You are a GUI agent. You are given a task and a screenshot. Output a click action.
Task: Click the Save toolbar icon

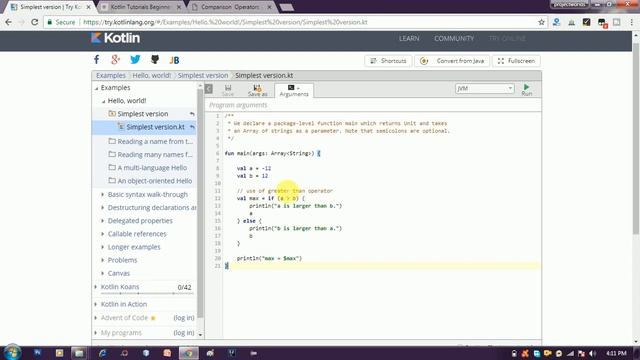point(228,90)
